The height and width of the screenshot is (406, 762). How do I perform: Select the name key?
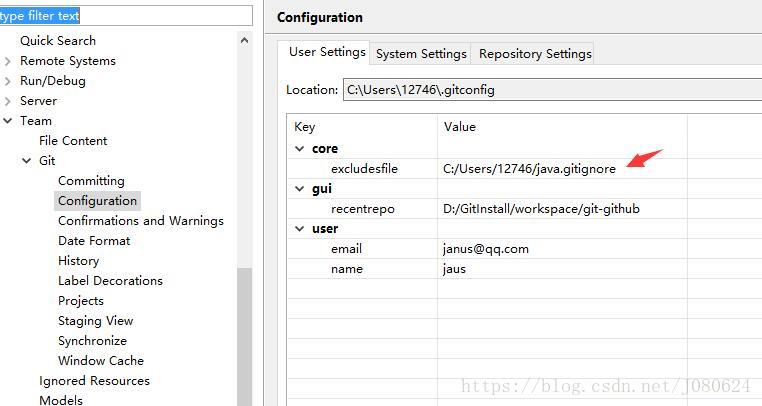click(x=347, y=269)
